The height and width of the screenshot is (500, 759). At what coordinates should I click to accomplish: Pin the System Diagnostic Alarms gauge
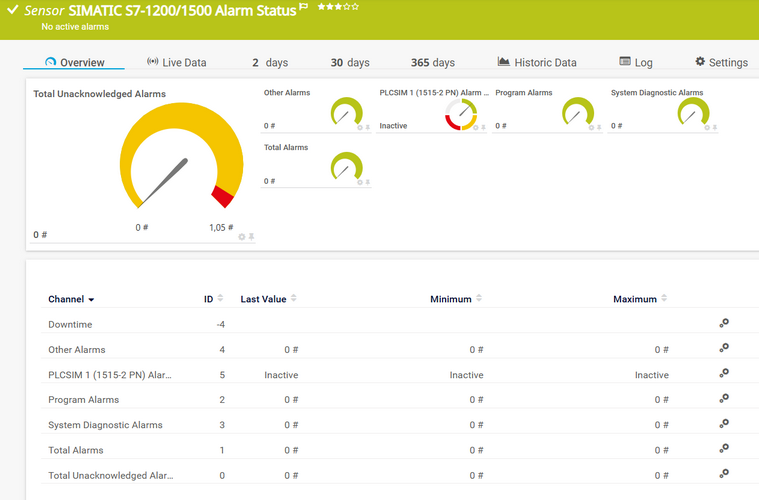click(x=714, y=127)
